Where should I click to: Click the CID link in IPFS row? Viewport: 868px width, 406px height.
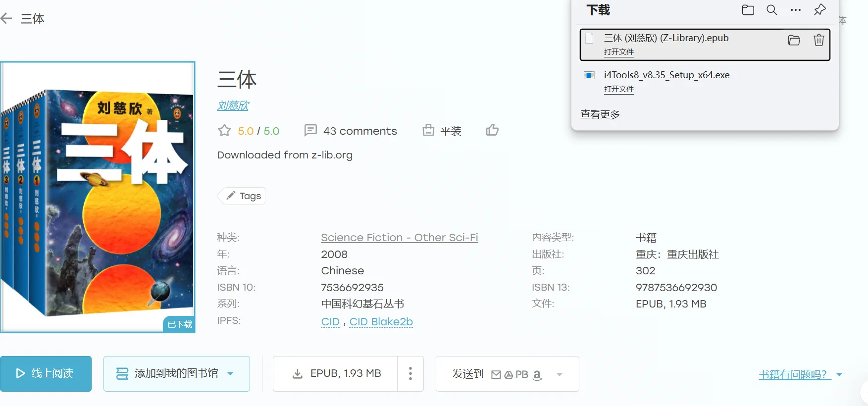(330, 322)
